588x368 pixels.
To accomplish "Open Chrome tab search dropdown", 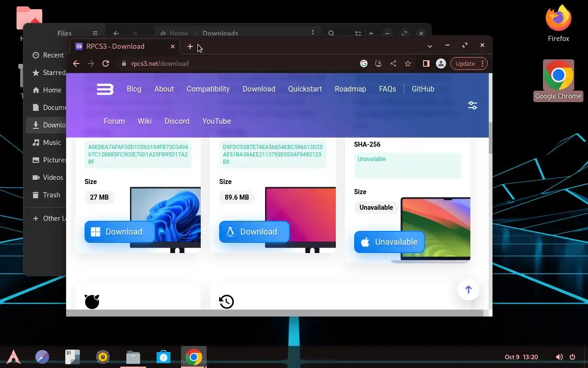I will tap(430, 46).
